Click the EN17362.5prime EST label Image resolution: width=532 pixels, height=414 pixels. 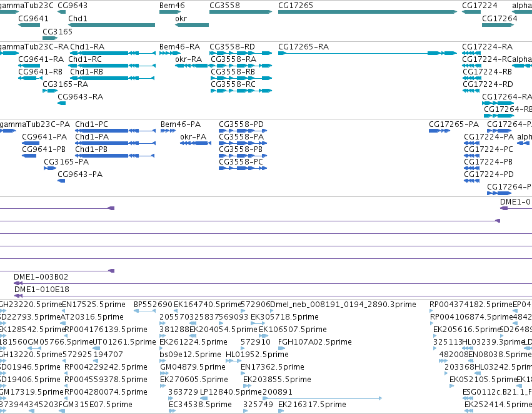click(273, 367)
